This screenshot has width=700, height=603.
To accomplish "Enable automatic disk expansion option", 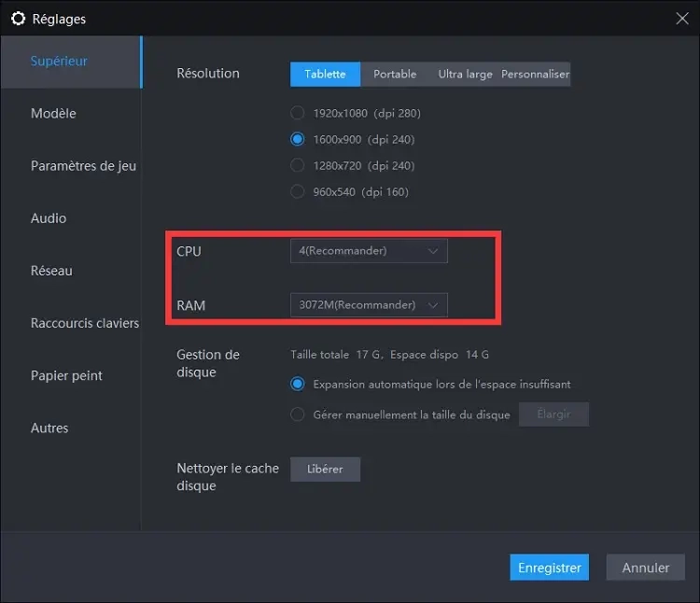I will 298,384.
